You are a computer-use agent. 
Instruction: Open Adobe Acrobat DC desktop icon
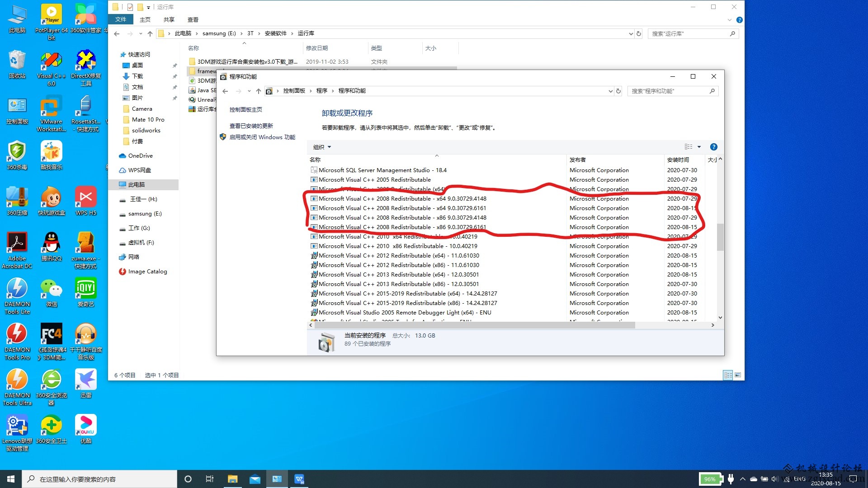17,250
